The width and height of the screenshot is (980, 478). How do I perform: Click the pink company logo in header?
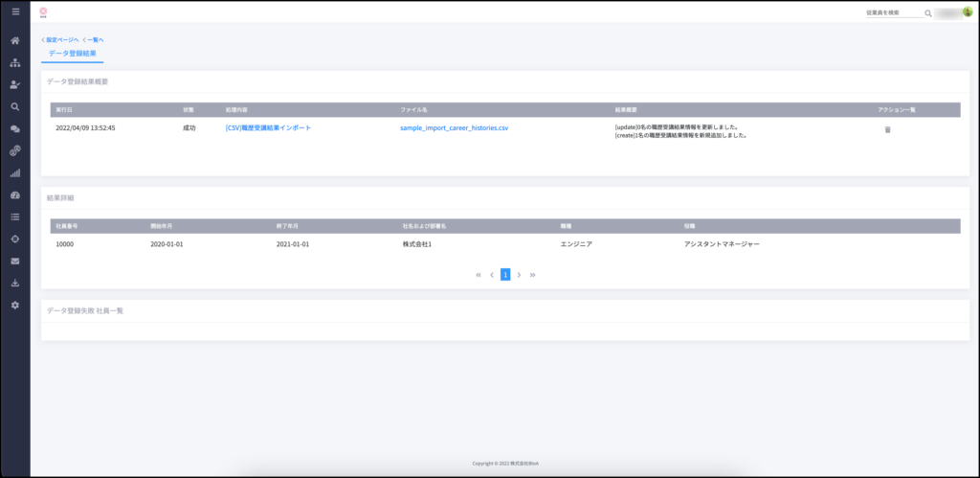(x=43, y=11)
